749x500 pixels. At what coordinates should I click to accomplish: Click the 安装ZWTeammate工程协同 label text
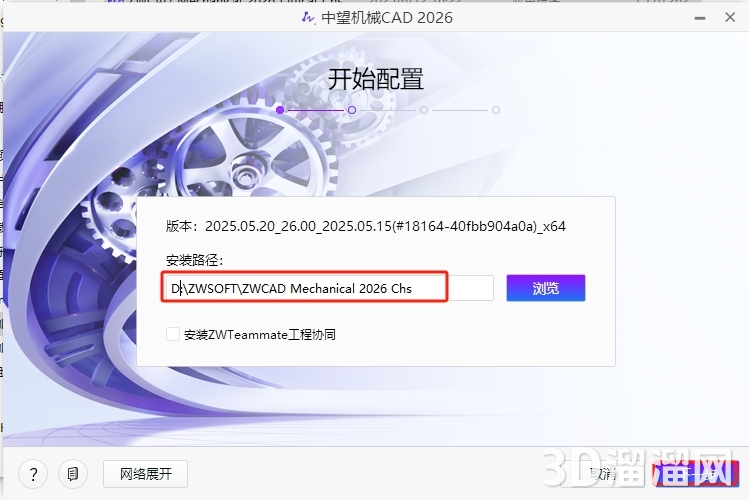260,334
